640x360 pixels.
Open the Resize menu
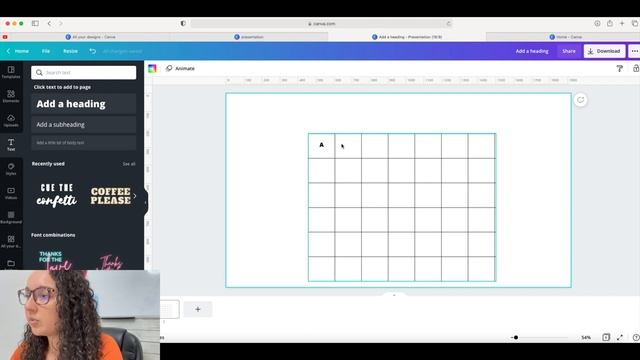(x=70, y=51)
